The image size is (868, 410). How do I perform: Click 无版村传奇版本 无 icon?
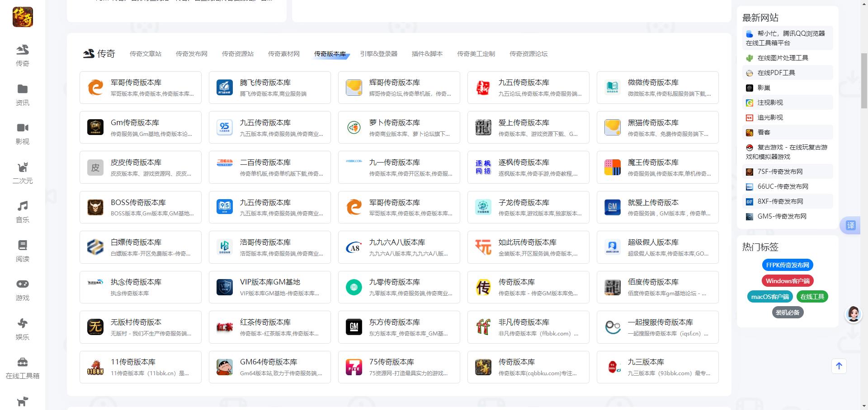[x=95, y=327]
